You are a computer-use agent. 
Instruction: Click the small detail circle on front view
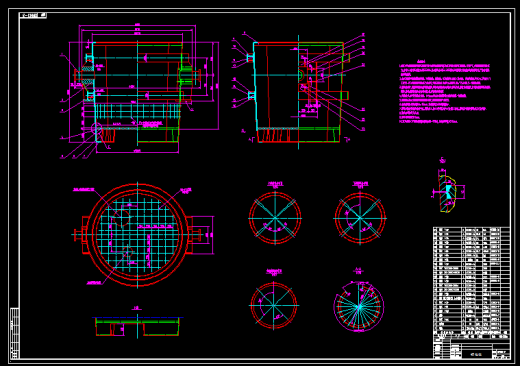click(x=97, y=128)
